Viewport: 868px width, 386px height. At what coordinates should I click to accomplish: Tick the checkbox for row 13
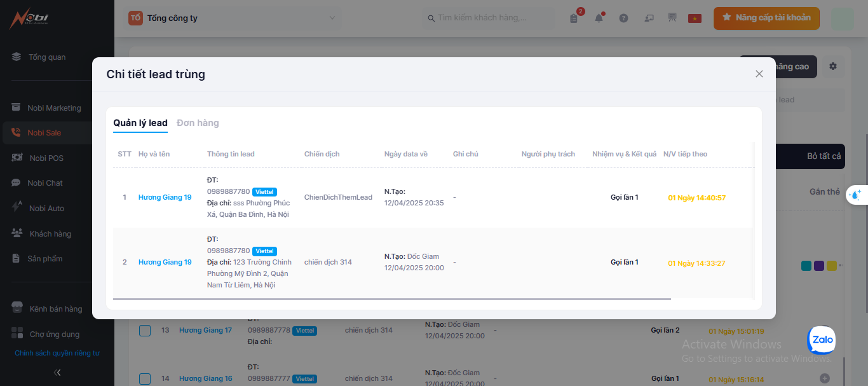coord(145,331)
